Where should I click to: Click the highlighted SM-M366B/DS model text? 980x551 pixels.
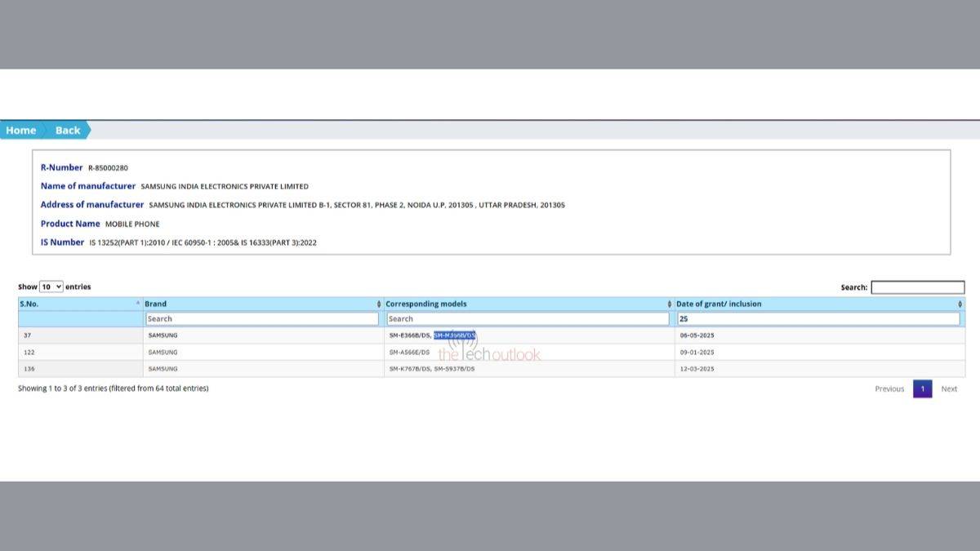(x=455, y=335)
